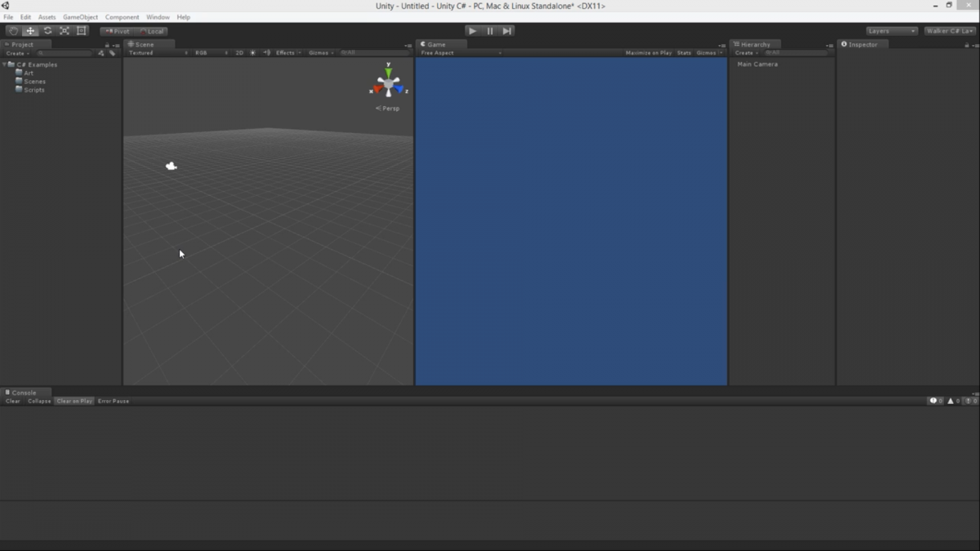Select the Hand tool in the toolbar

coord(13,31)
